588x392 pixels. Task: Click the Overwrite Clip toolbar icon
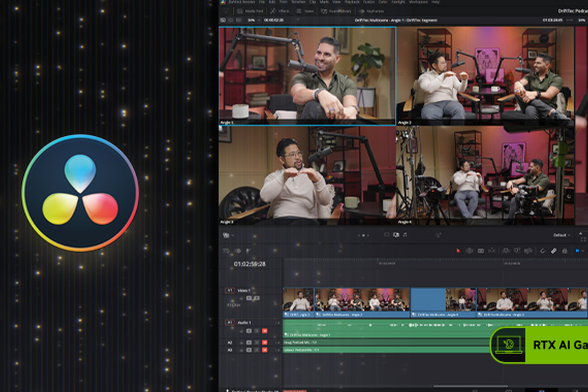click(x=517, y=251)
